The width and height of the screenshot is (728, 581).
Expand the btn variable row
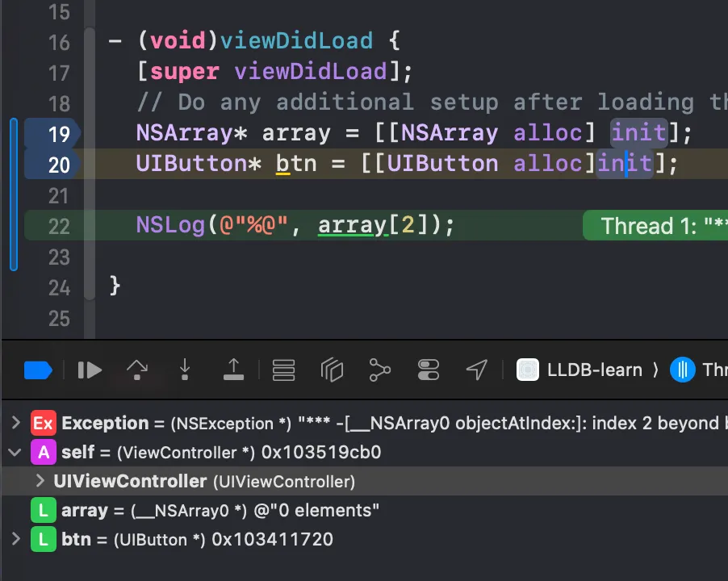click(x=15, y=539)
